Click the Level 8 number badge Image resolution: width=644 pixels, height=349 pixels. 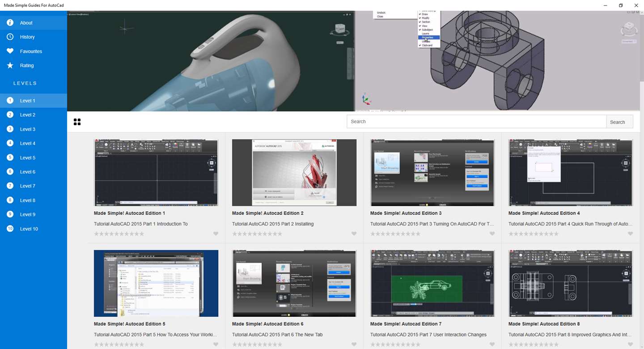[x=10, y=200]
